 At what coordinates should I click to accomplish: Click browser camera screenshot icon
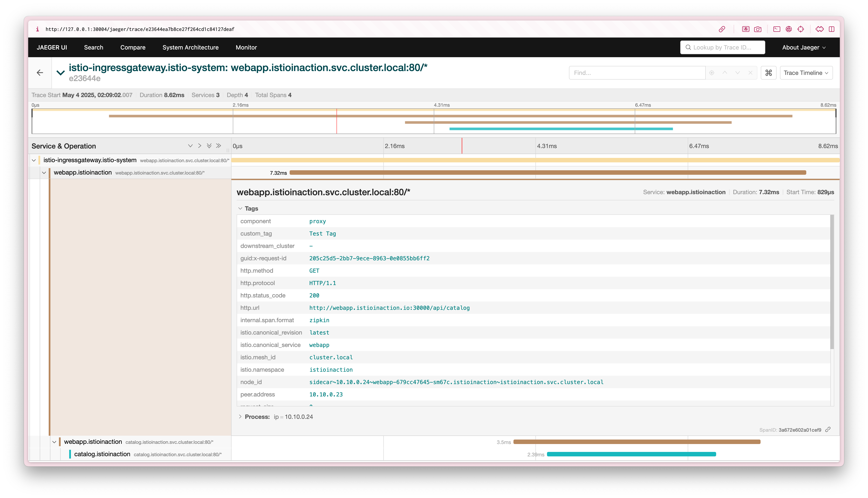click(x=758, y=29)
